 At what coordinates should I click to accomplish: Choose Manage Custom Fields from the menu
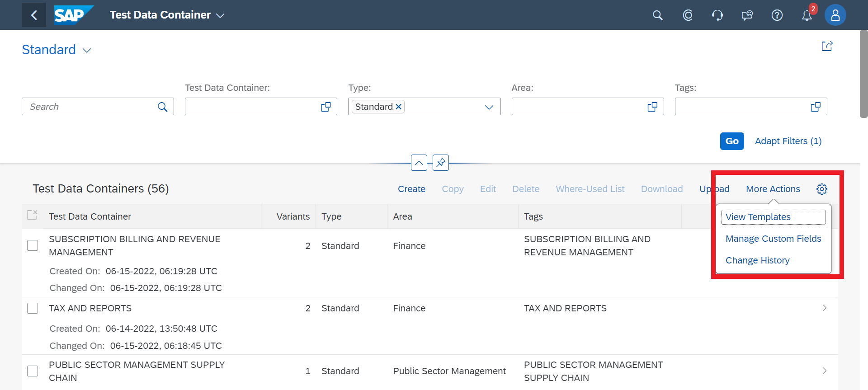click(773, 239)
